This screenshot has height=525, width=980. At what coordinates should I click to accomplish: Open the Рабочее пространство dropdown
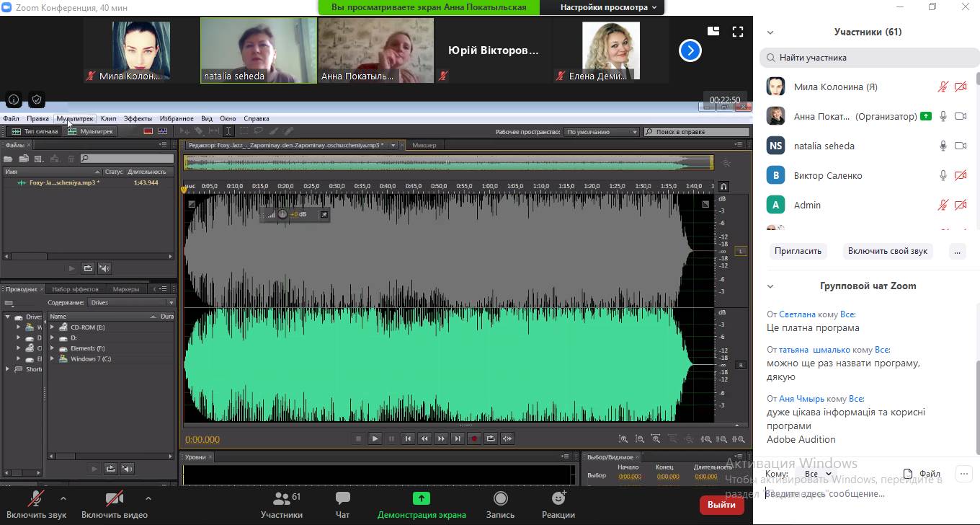coord(602,132)
